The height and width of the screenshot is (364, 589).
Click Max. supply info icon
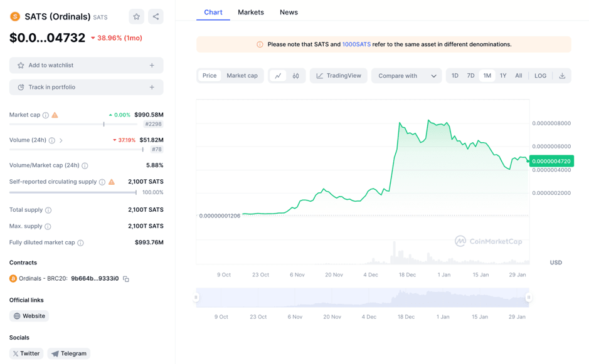(x=48, y=226)
